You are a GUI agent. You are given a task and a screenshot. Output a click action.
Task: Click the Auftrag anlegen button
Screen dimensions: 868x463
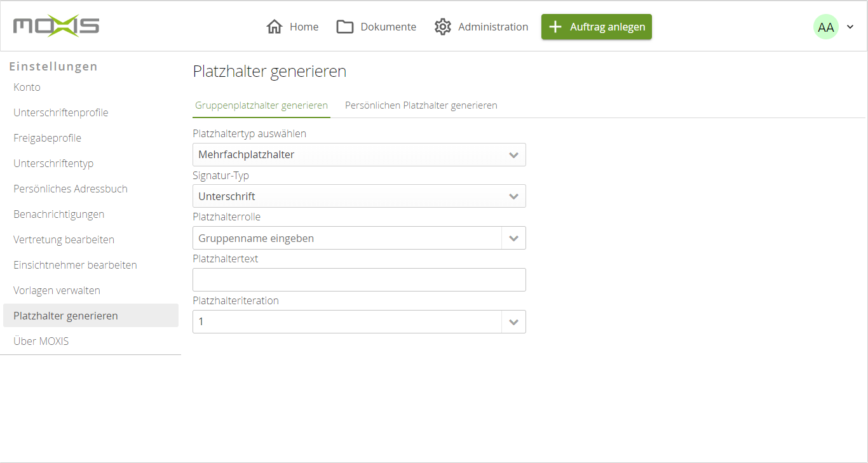coord(596,27)
